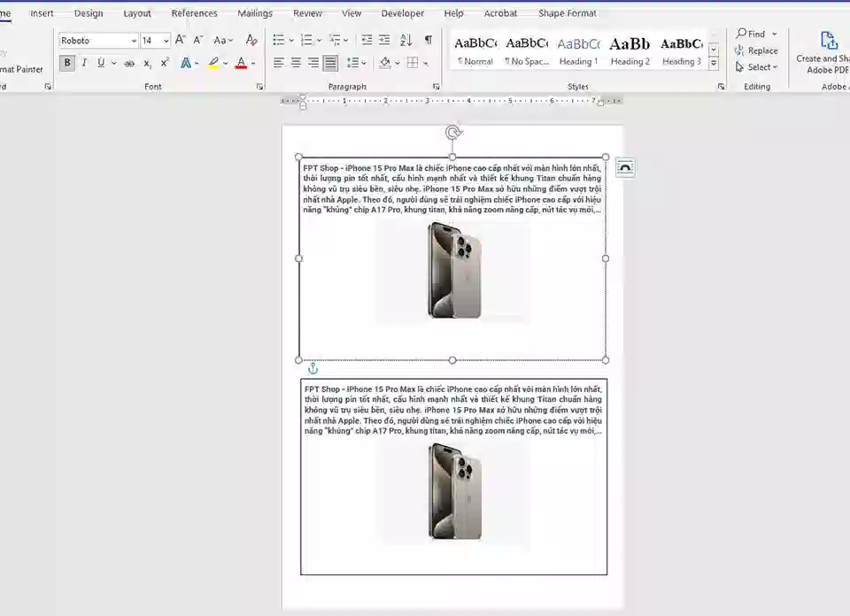Click the object anchor icon
850x616 pixels.
[x=313, y=369]
